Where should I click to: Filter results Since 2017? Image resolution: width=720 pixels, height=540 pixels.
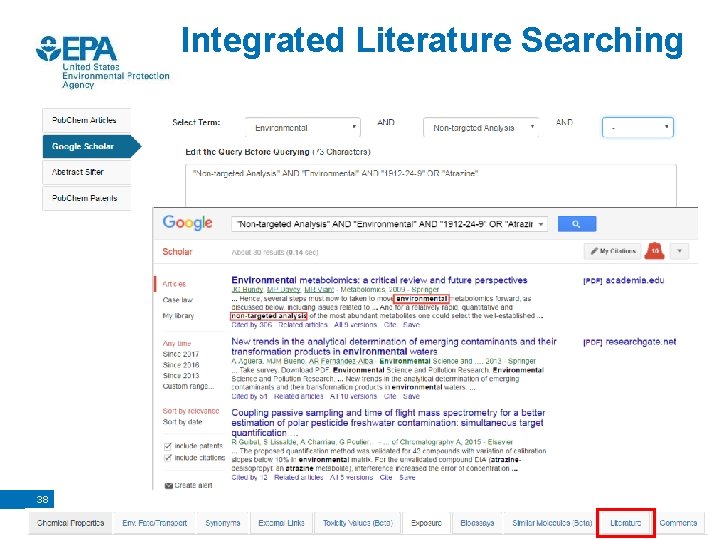(180, 354)
